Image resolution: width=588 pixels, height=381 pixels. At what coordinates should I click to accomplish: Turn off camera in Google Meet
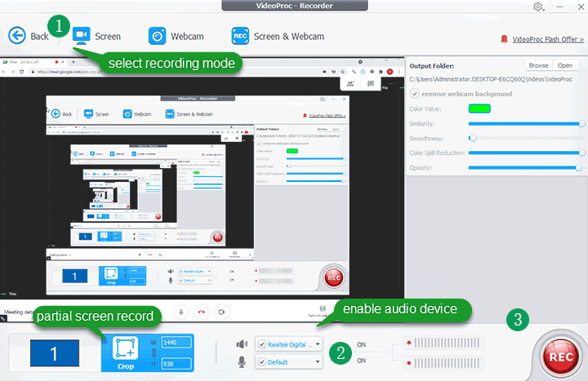pyautogui.click(x=221, y=312)
